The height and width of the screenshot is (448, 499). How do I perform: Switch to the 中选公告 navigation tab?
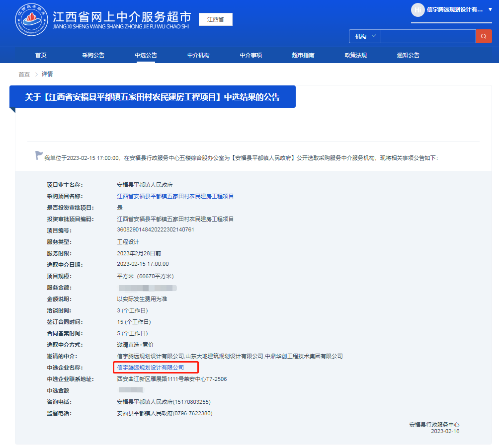147,55
